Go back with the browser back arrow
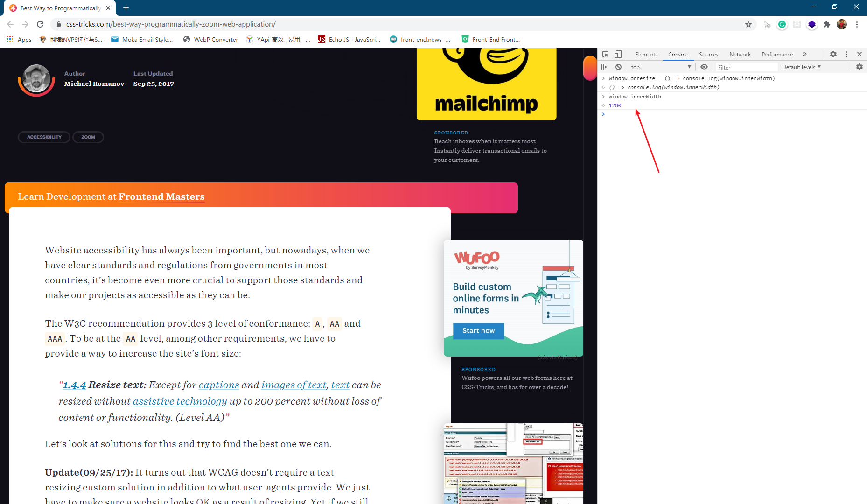Image resolution: width=867 pixels, height=504 pixels. (10, 24)
